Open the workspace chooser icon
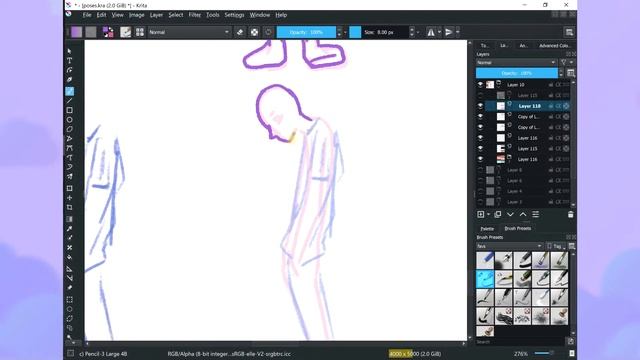The height and width of the screenshot is (360, 640). pyautogui.click(x=569, y=32)
